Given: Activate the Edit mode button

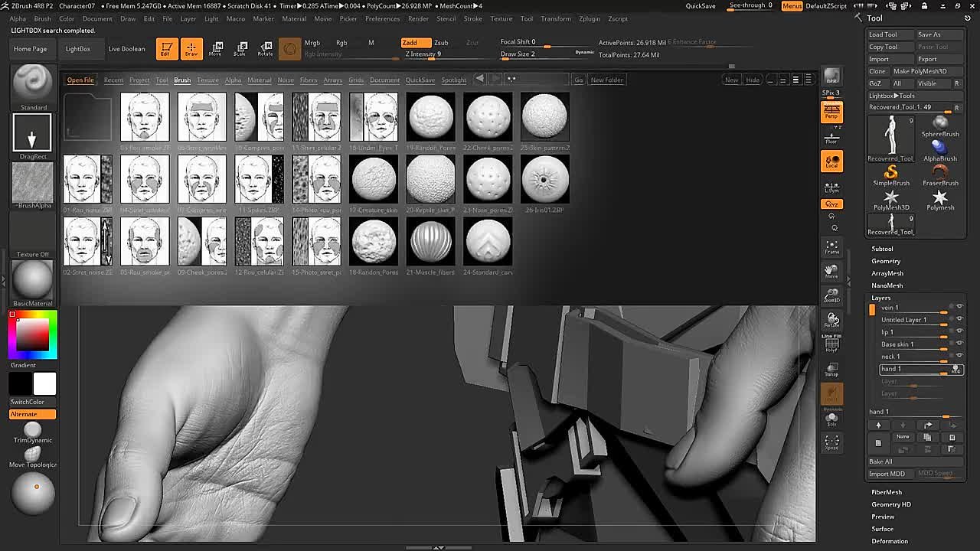Looking at the screenshot, I should [166, 49].
